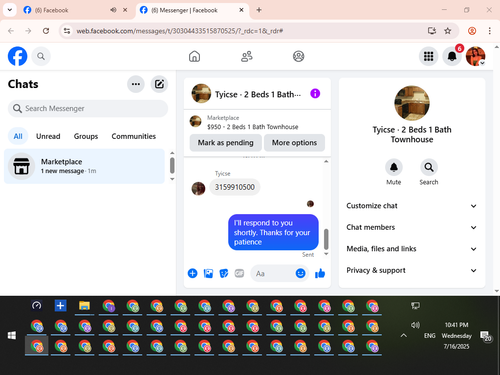Open the taskbar clock showing 10:41 PM
The image size is (500, 375).
456,336
